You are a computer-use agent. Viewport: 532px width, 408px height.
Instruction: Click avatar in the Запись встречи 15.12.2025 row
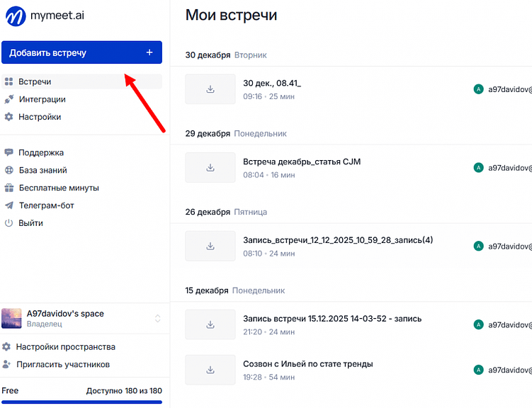point(478,324)
